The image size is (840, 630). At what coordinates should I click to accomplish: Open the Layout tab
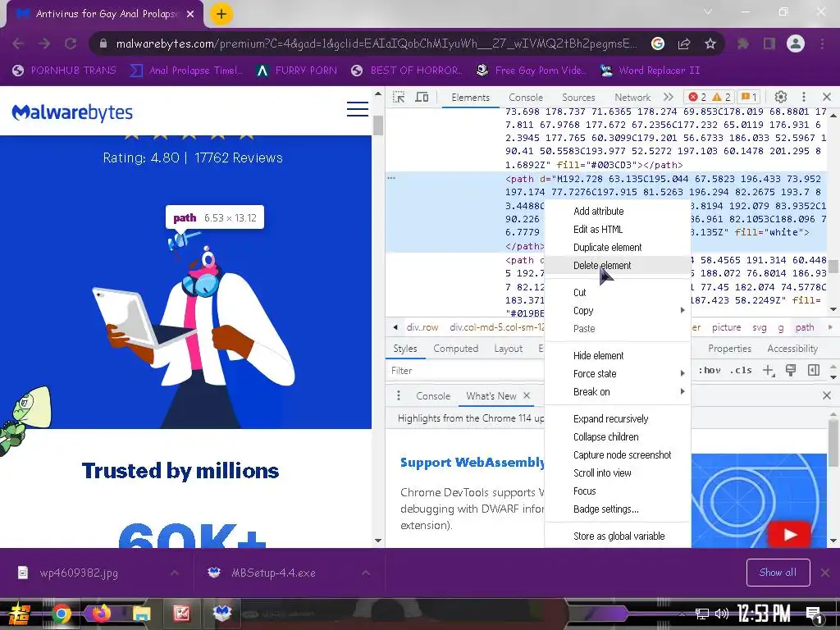pyautogui.click(x=508, y=349)
